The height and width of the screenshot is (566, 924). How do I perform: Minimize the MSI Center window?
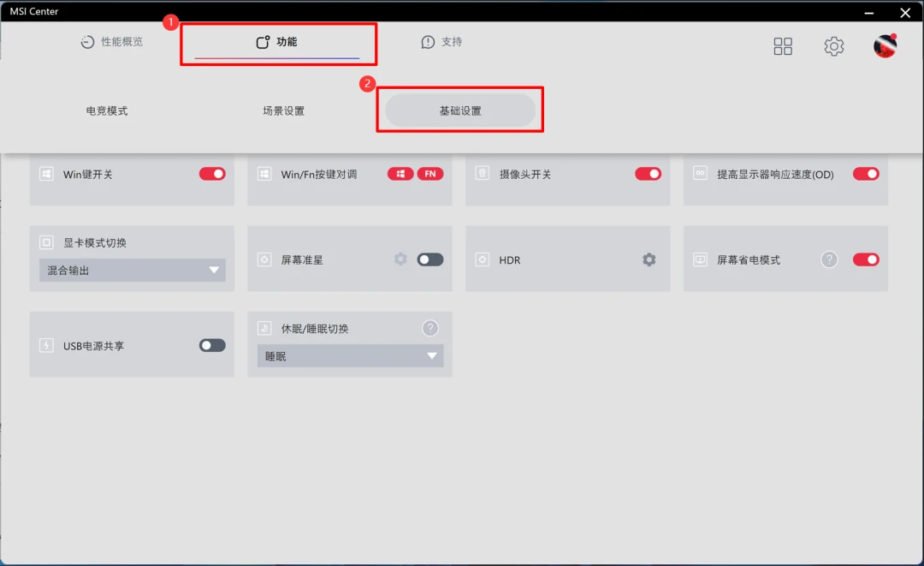pos(869,12)
